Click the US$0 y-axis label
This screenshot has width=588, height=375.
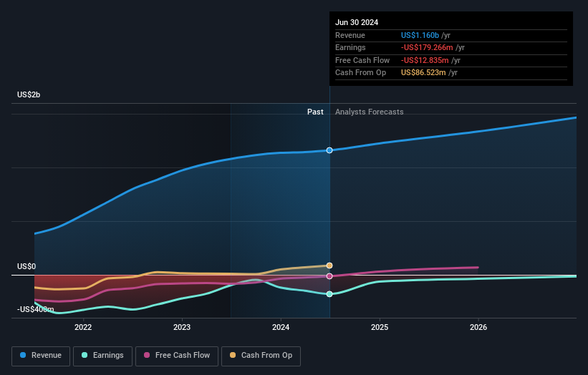[x=26, y=266]
